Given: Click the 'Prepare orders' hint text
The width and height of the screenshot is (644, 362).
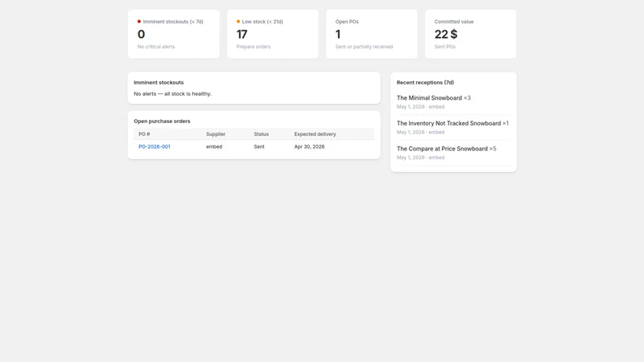Looking at the screenshot, I should pyautogui.click(x=254, y=47).
